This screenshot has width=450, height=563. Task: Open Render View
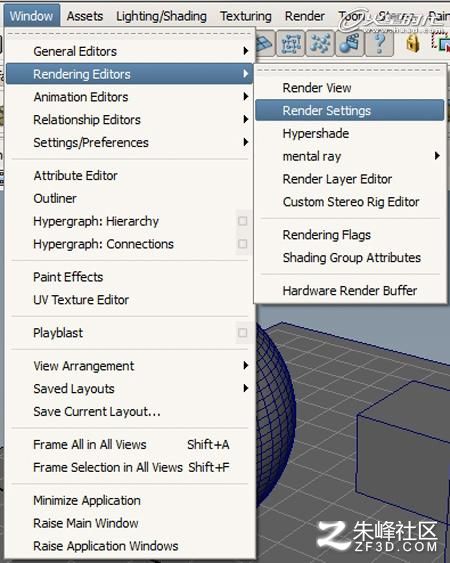[317, 88]
